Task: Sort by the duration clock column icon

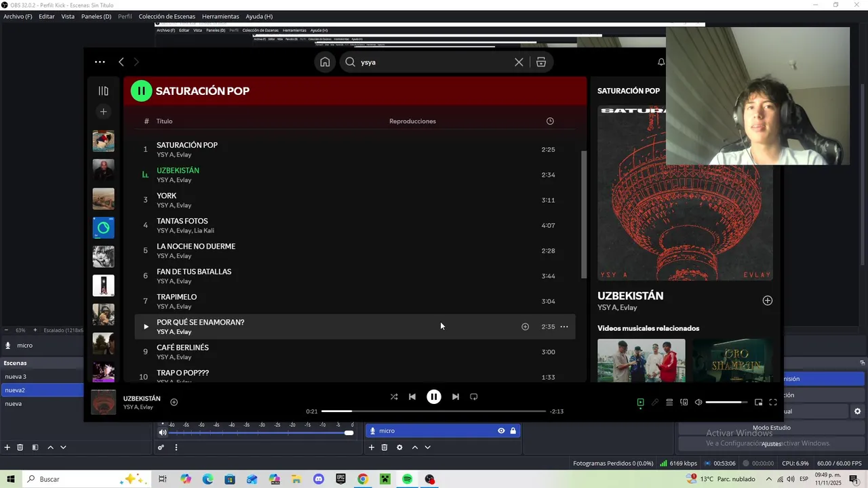Action: click(550, 121)
